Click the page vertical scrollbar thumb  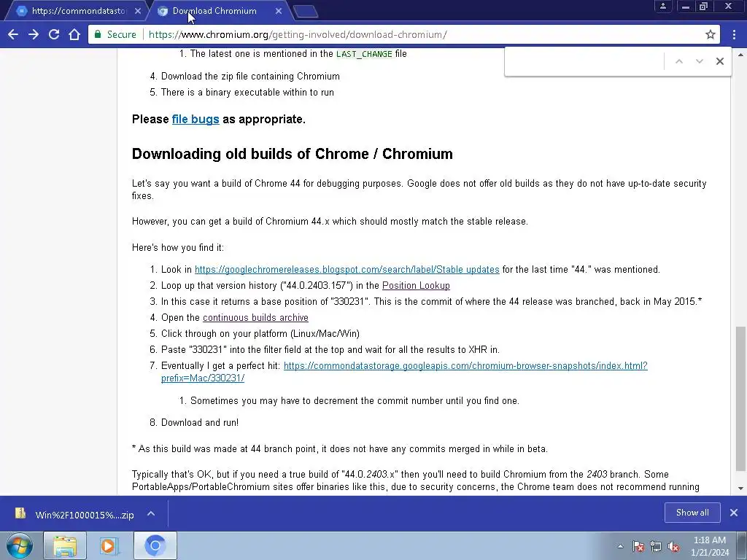click(x=741, y=397)
